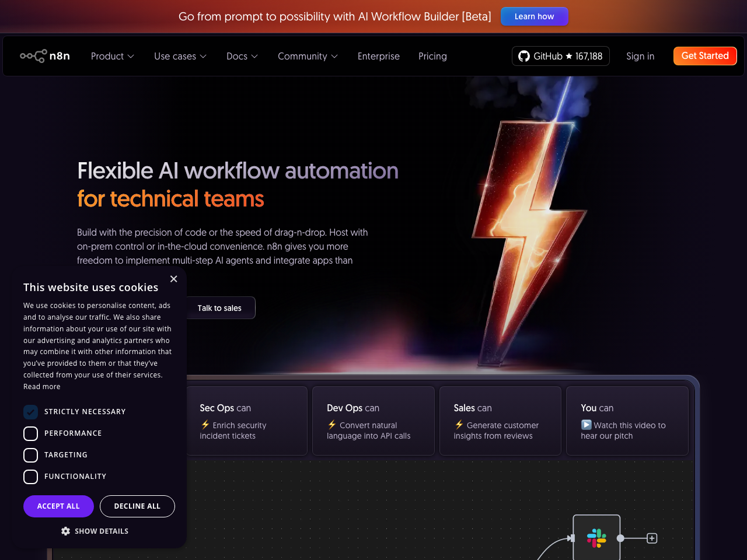Open the Community dropdown menu
747x560 pixels.
pyautogui.click(x=308, y=56)
